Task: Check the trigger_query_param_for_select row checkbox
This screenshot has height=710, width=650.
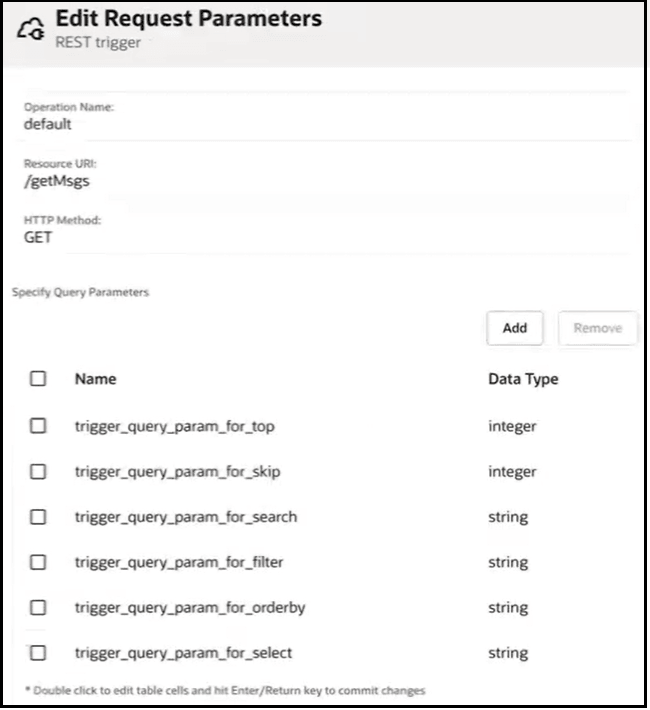Action: point(38,652)
